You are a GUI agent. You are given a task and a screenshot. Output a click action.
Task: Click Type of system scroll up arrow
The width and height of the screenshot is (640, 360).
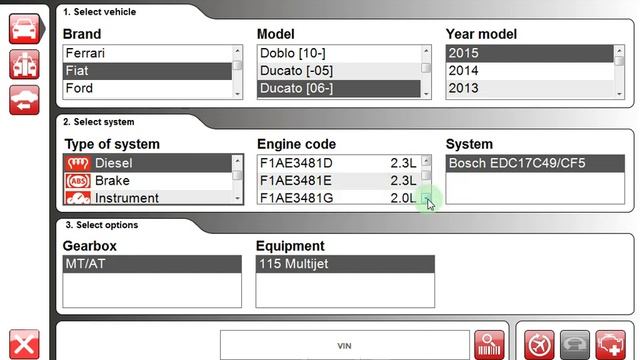coord(237,160)
